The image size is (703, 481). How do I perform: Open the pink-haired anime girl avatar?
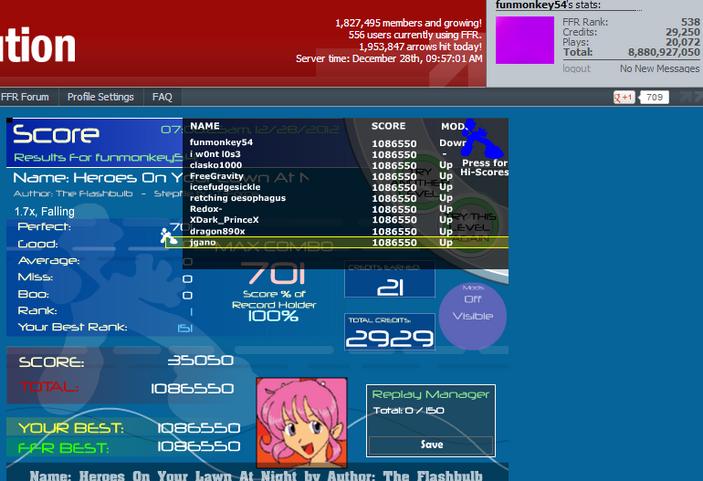[x=301, y=423]
